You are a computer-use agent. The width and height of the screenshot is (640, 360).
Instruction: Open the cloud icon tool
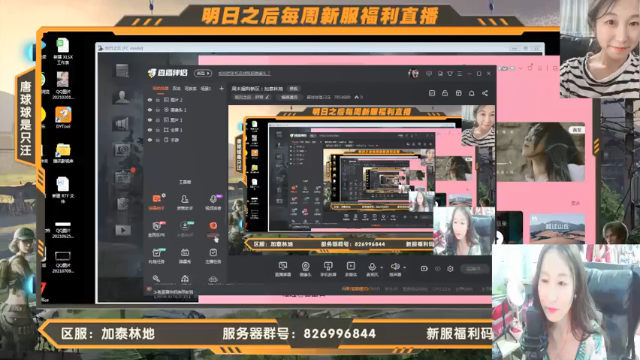coord(213,279)
